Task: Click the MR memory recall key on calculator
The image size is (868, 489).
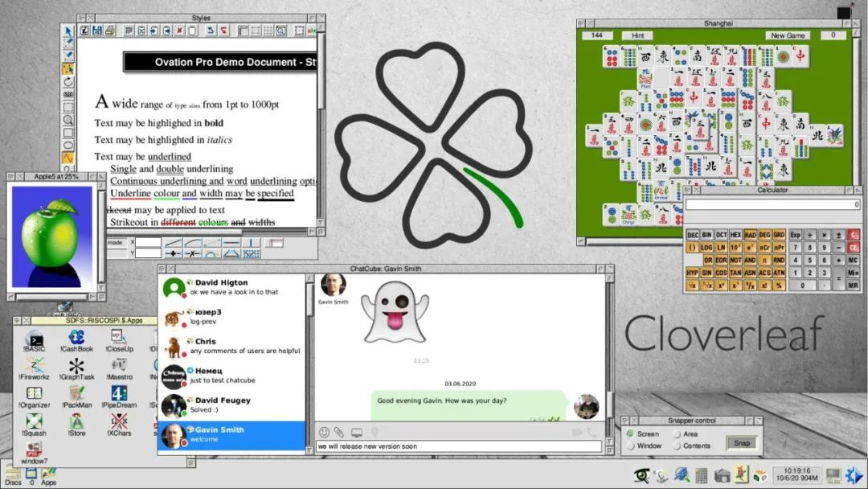Action: (853, 286)
